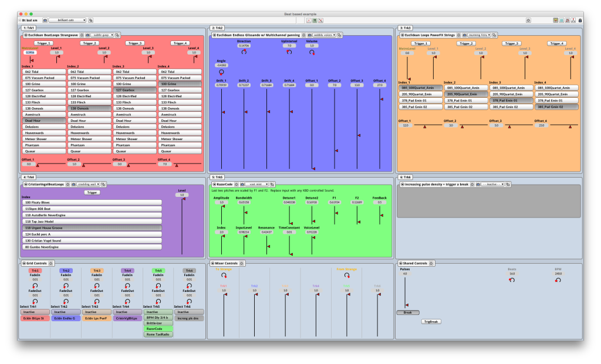
Task: Click the lock icon in the top toolbar
Action: click(580, 20)
